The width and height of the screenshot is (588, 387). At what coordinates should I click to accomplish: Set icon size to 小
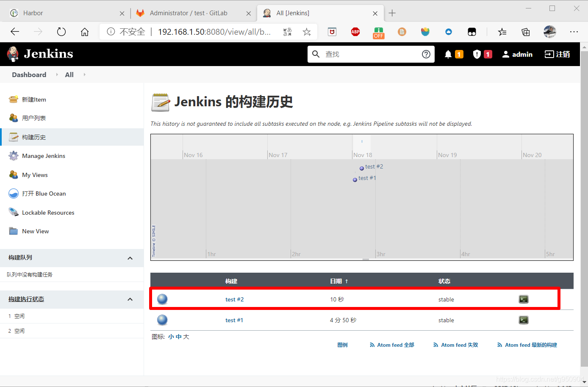coord(171,337)
